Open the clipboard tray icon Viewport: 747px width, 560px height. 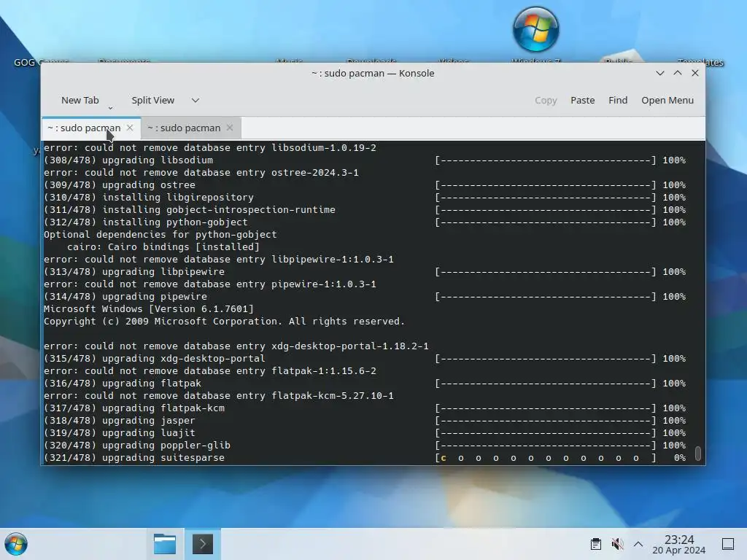point(595,544)
